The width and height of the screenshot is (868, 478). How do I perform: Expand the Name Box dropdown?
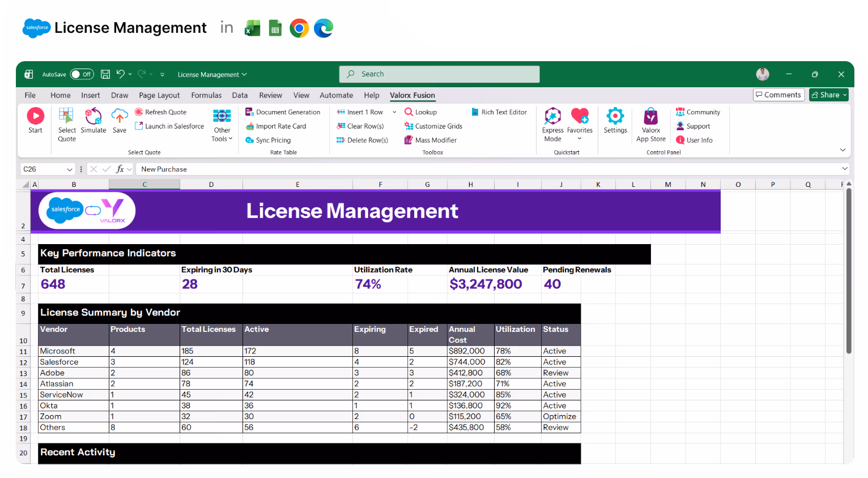click(69, 169)
